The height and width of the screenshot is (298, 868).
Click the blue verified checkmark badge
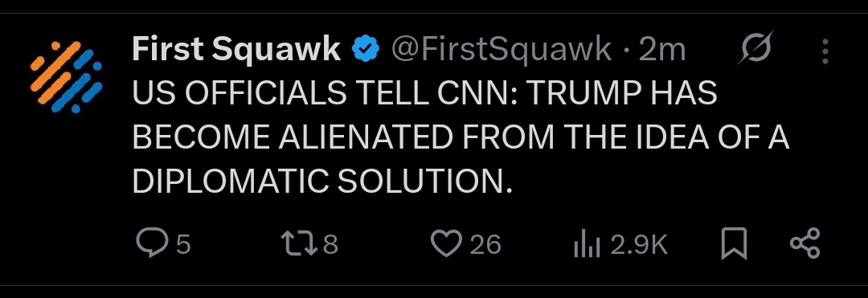(x=366, y=50)
